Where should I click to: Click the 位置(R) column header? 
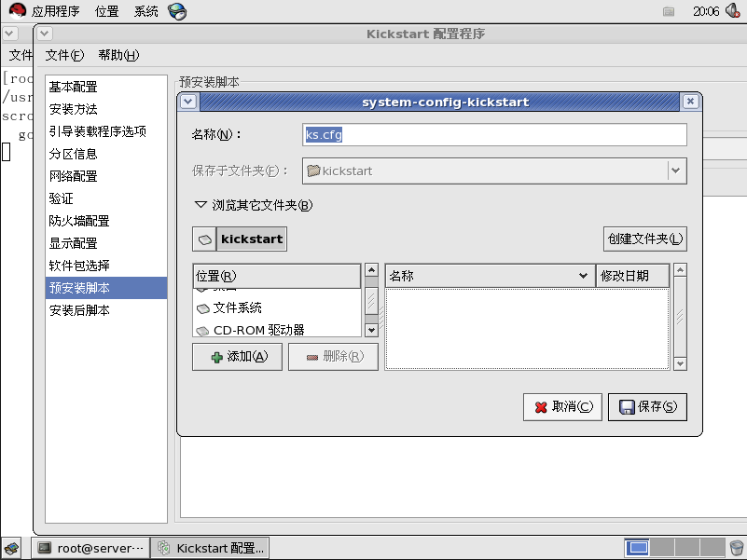coord(277,276)
